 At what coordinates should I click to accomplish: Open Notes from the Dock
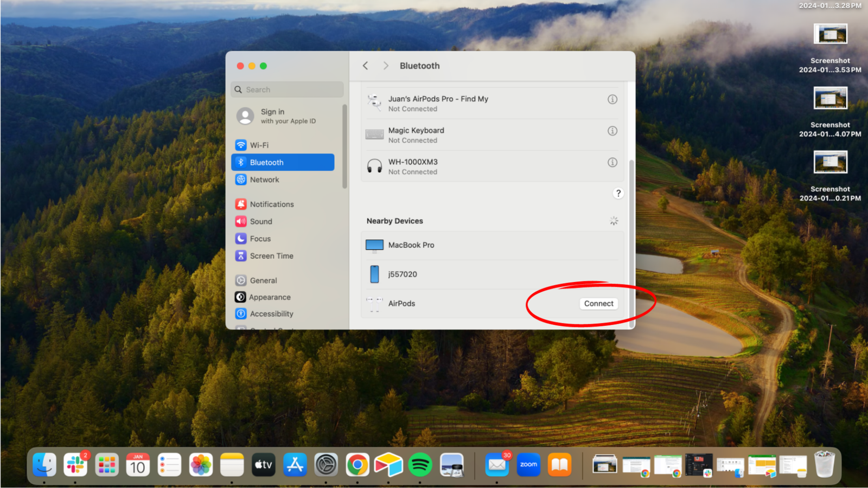232,465
